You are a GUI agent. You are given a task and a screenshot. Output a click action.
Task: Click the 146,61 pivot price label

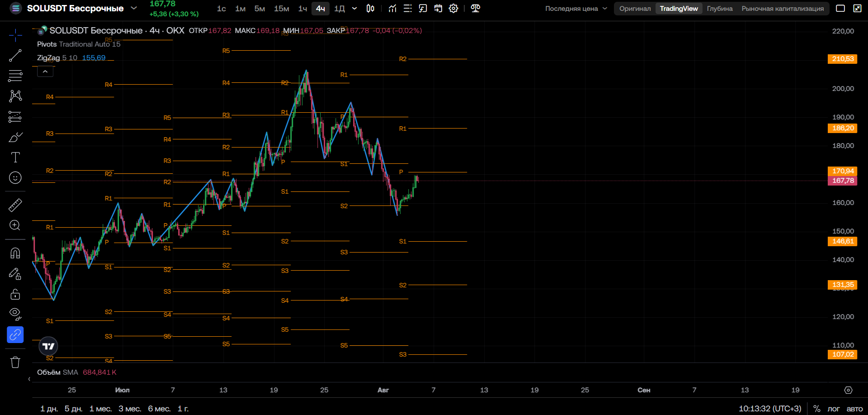point(842,241)
